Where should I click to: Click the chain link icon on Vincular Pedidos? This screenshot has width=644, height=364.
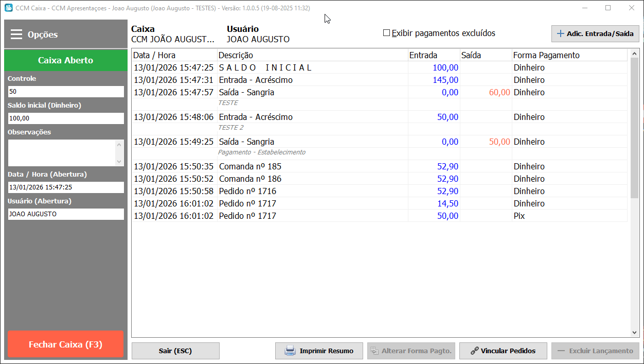[475, 351]
